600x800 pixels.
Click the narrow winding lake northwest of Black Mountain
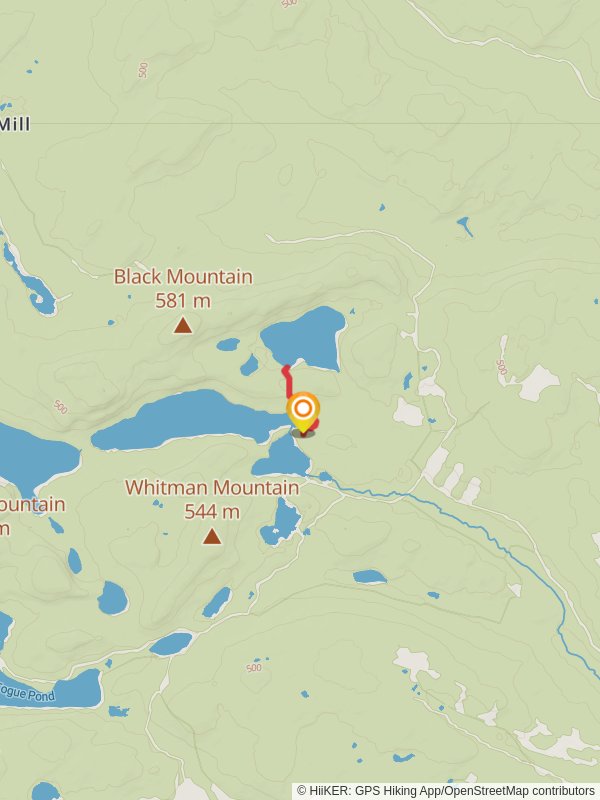(x=31, y=281)
